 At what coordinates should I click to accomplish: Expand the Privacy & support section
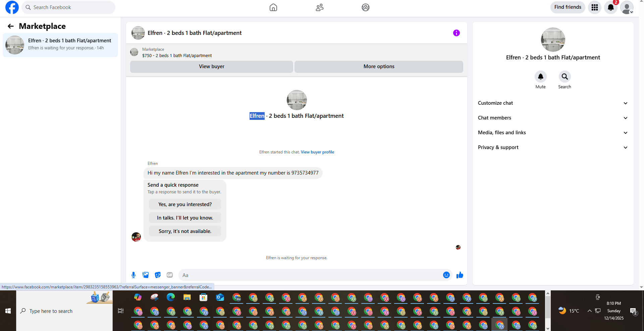[553, 147]
